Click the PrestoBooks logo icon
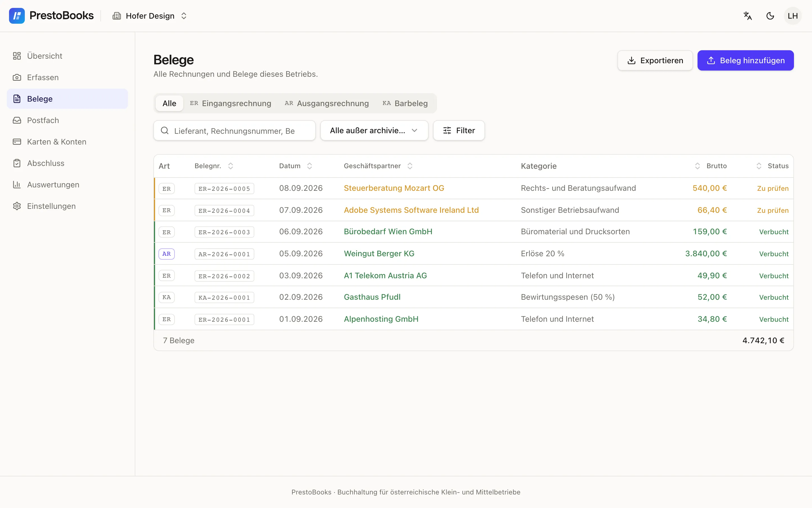Screen dimensions: 812x508 tap(17, 16)
